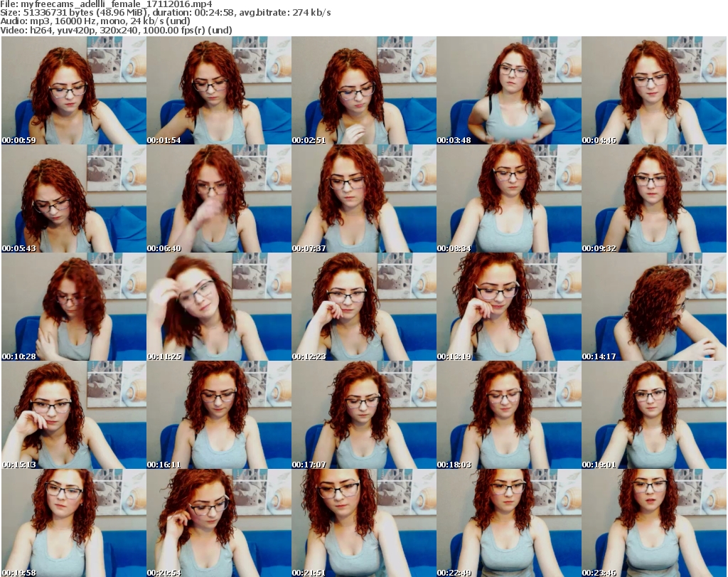This screenshot has height=577, width=728.
Task: Select the thumbnail stamped 00:12:23
Action: click(364, 307)
